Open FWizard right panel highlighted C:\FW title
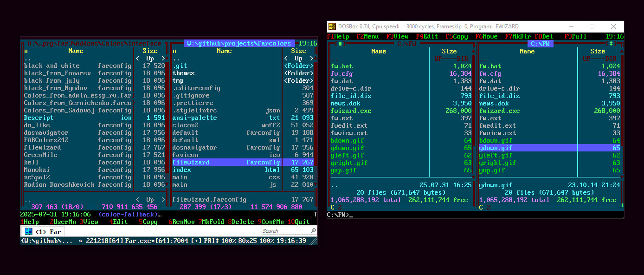The image size is (644, 275). pos(540,44)
